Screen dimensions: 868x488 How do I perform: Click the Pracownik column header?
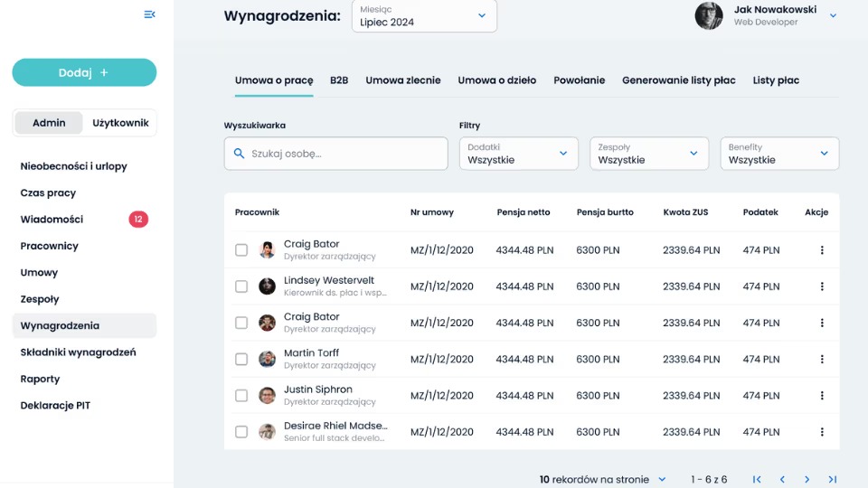(x=257, y=211)
